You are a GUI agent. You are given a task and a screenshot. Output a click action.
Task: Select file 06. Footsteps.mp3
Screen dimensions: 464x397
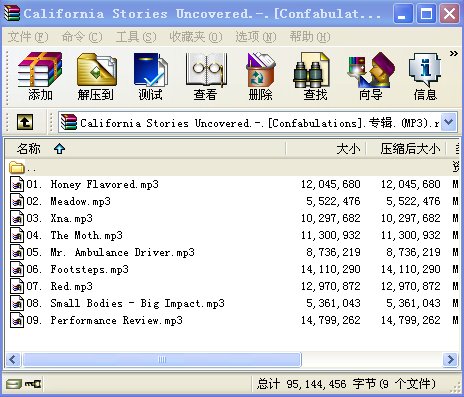tap(232, 269)
